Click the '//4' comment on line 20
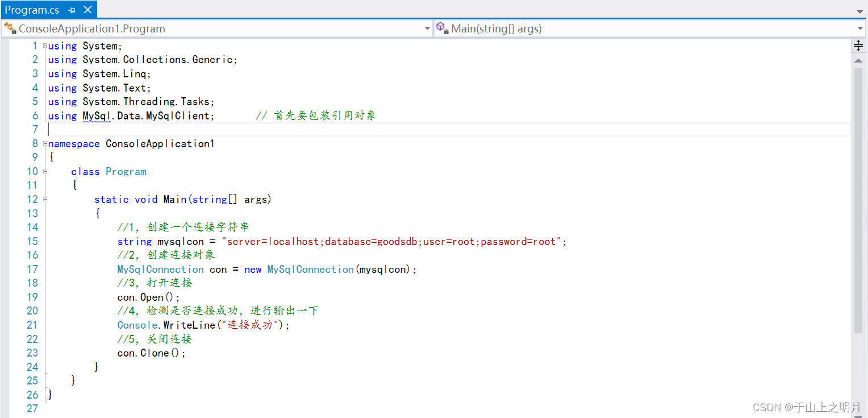Screen dimensions: 868x418 point(218,311)
